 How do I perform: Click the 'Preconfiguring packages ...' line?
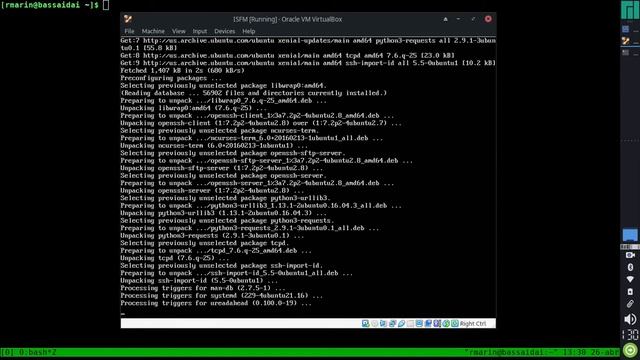(171, 78)
